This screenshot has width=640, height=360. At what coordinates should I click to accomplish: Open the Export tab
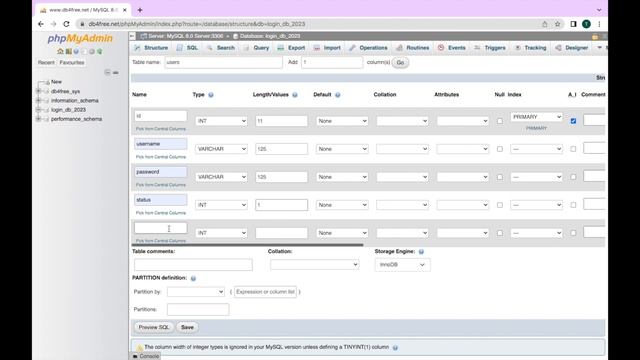(x=291, y=48)
